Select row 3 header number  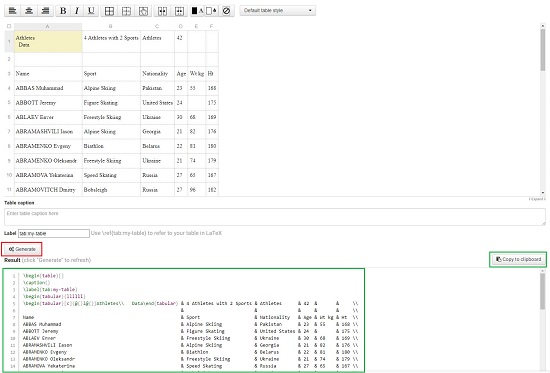(x=9, y=74)
